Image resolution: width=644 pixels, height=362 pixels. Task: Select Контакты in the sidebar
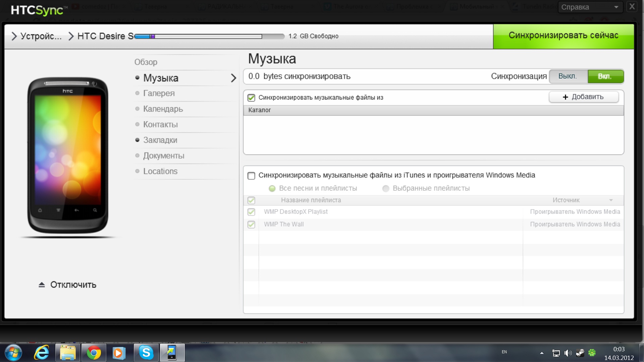click(160, 125)
